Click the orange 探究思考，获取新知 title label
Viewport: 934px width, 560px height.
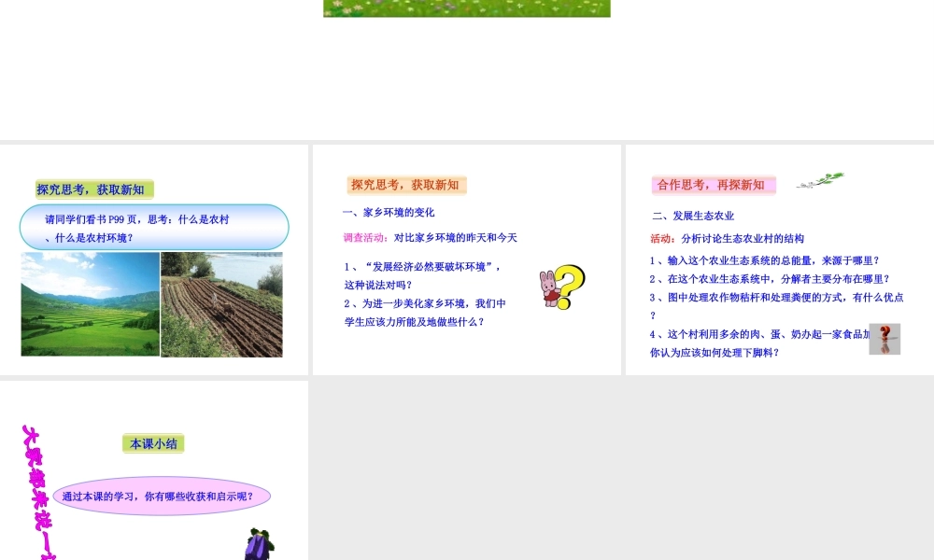click(406, 185)
